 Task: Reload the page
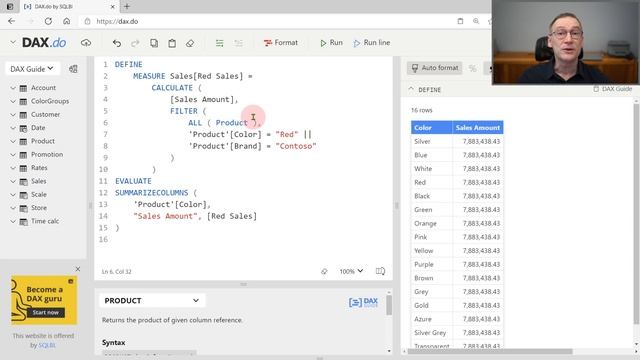pos(48,21)
